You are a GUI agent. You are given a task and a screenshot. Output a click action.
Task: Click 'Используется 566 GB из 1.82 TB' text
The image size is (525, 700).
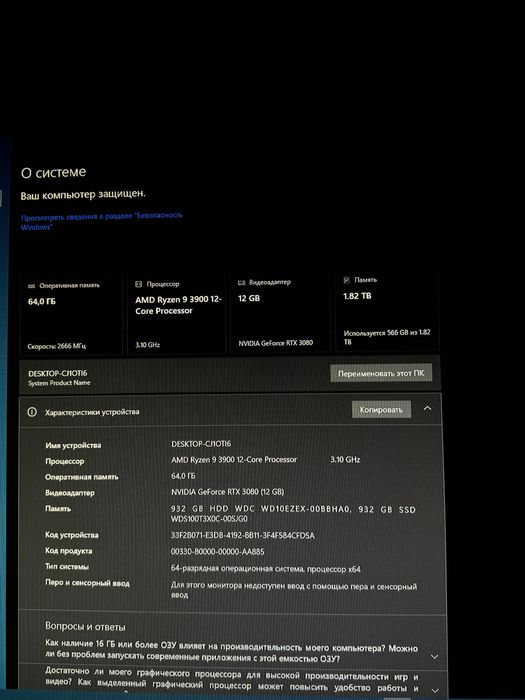coord(387,337)
